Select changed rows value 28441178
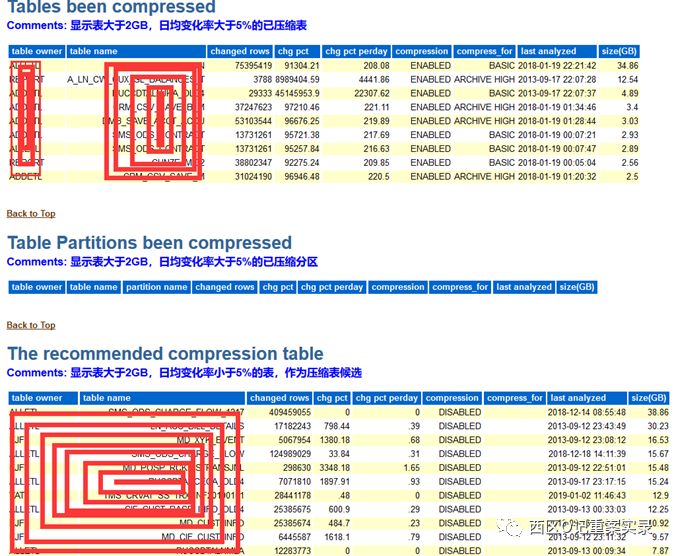Screen dimensions: 674x556 point(292,495)
